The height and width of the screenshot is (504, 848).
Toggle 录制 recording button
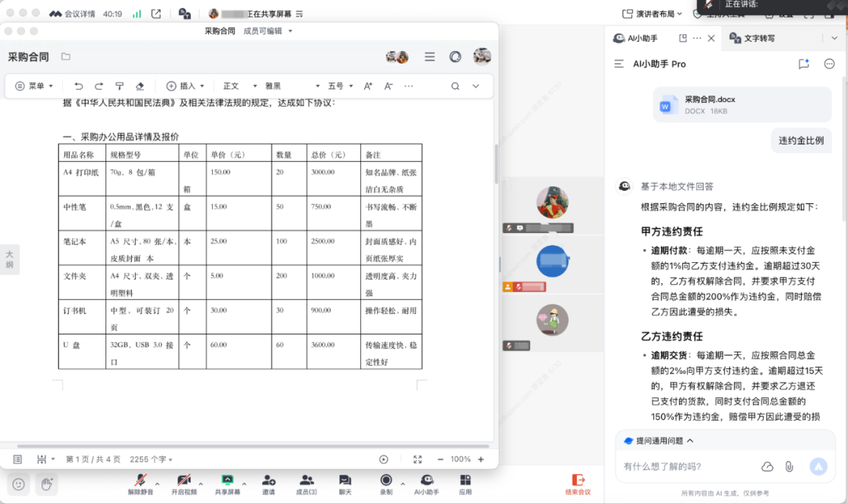point(386,484)
